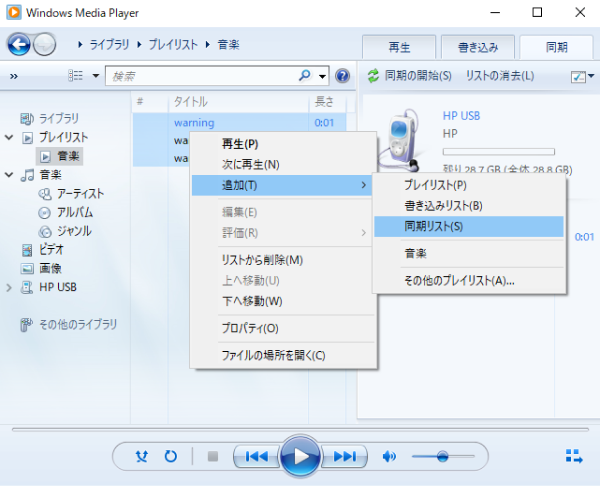This screenshot has height=486, width=600.
Task: Select プレイリスト(P) in submenu
Action: click(469, 185)
